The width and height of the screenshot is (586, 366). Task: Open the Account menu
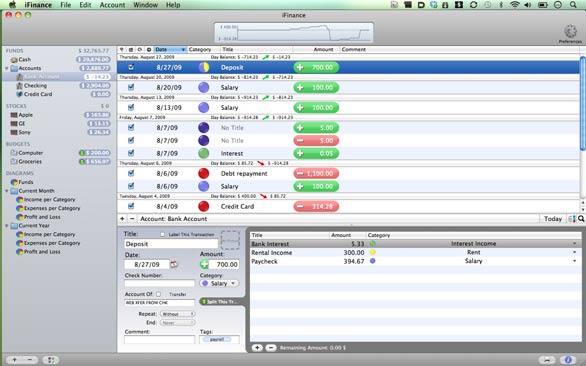(112, 5)
